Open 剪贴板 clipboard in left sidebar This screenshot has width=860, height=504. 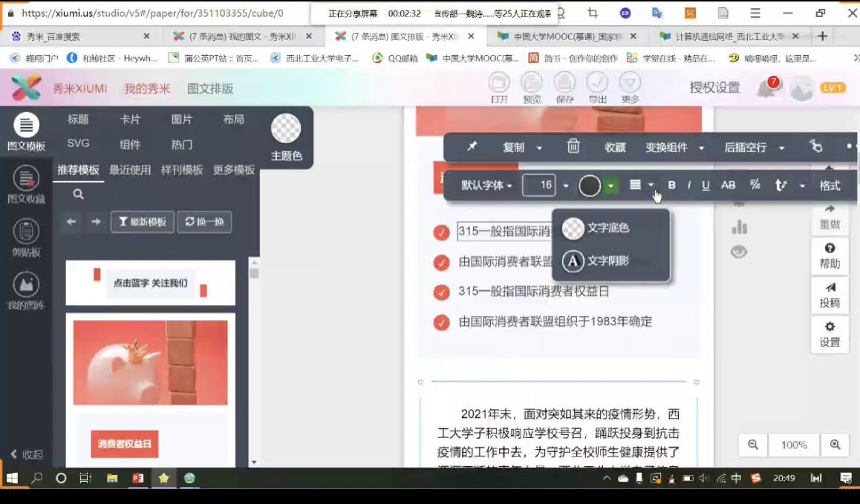(25, 238)
